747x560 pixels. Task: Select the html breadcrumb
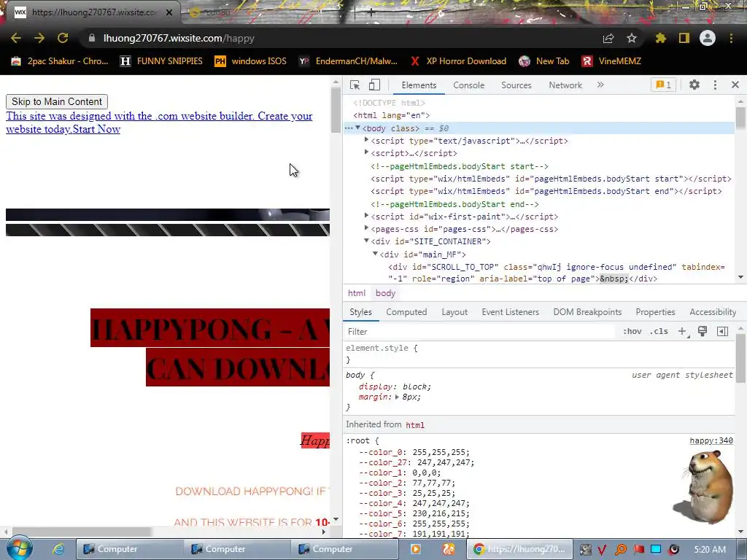tap(356, 293)
